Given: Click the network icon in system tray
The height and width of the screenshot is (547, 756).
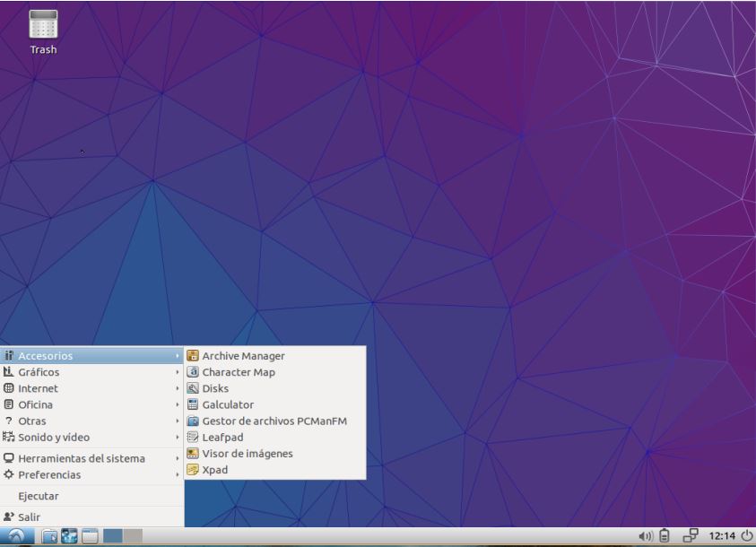Looking at the screenshot, I should (691, 536).
